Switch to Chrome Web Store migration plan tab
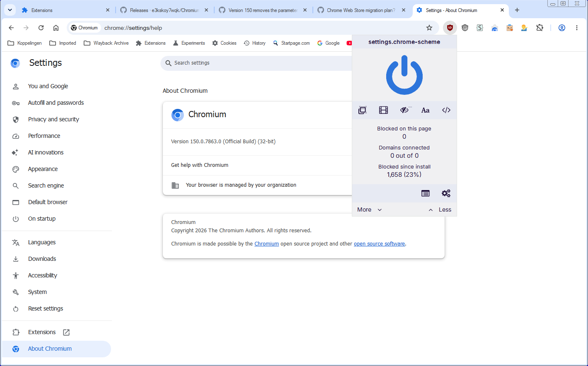 click(361, 10)
